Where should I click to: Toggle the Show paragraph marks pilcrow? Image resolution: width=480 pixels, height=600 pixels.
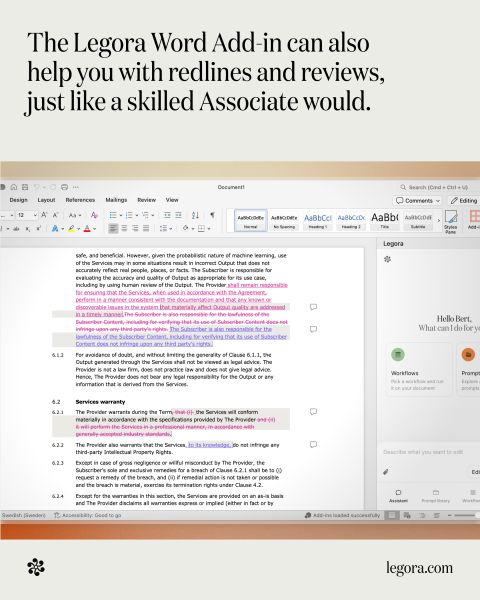tap(212, 215)
